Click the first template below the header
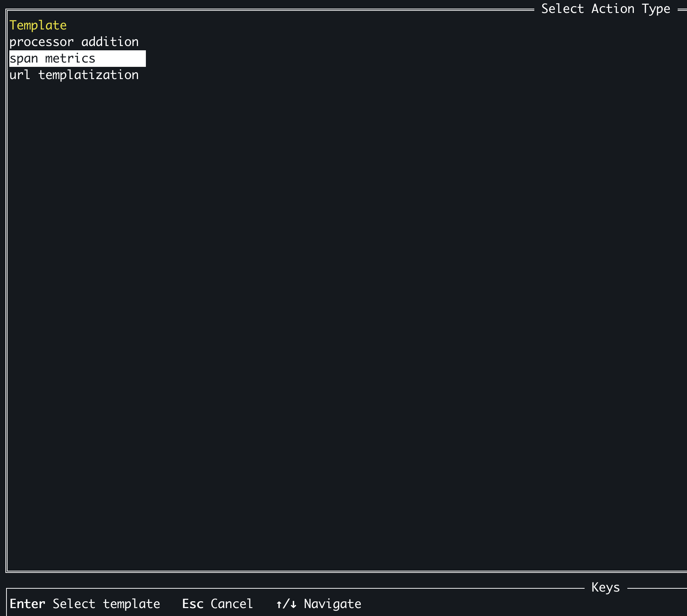Image resolution: width=687 pixels, height=616 pixels. [x=74, y=41]
